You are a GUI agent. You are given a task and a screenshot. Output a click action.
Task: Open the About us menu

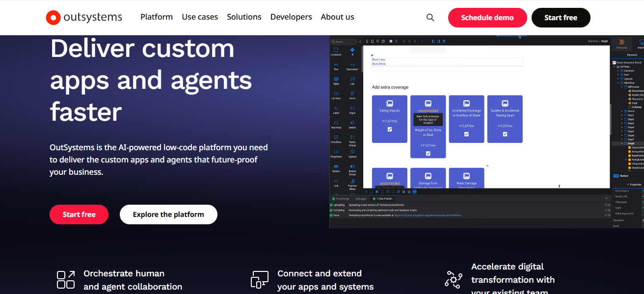(x=337, y=17)
